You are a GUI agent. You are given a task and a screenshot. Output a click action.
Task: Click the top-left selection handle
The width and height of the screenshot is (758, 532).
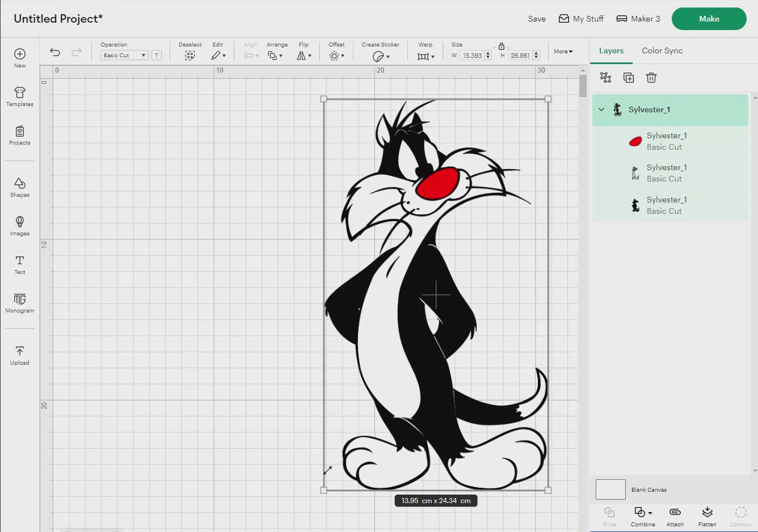pyautogui.click(x=324, y=99)
